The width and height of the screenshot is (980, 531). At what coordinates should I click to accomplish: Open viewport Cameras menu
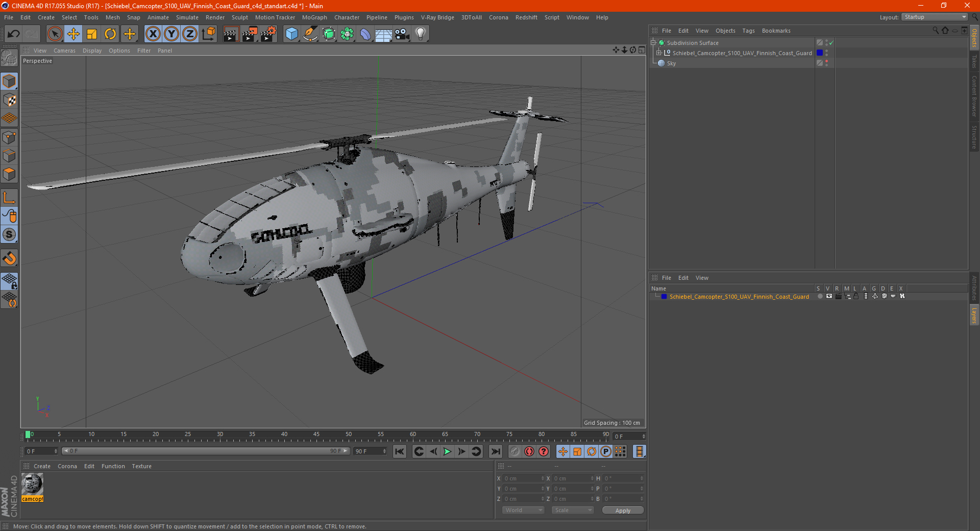point(64,51)
